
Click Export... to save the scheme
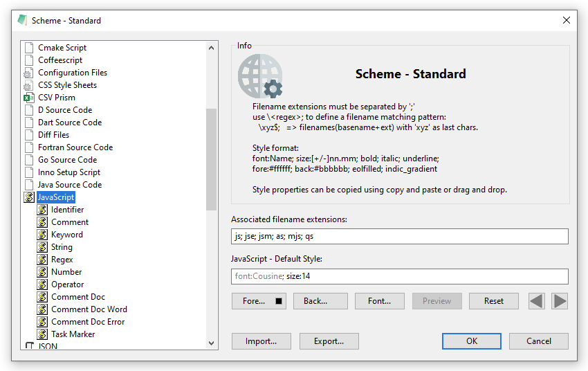pos(329,341)
